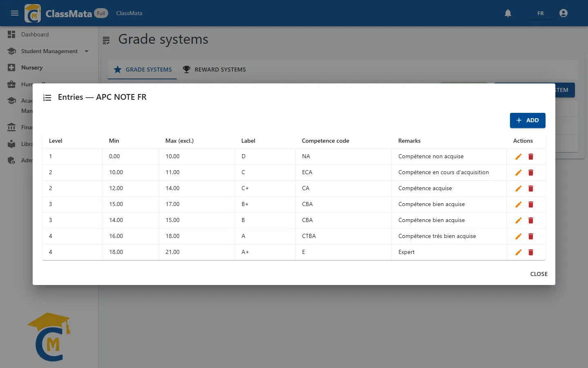Edit the CTBA competence entry

[519, 236]
